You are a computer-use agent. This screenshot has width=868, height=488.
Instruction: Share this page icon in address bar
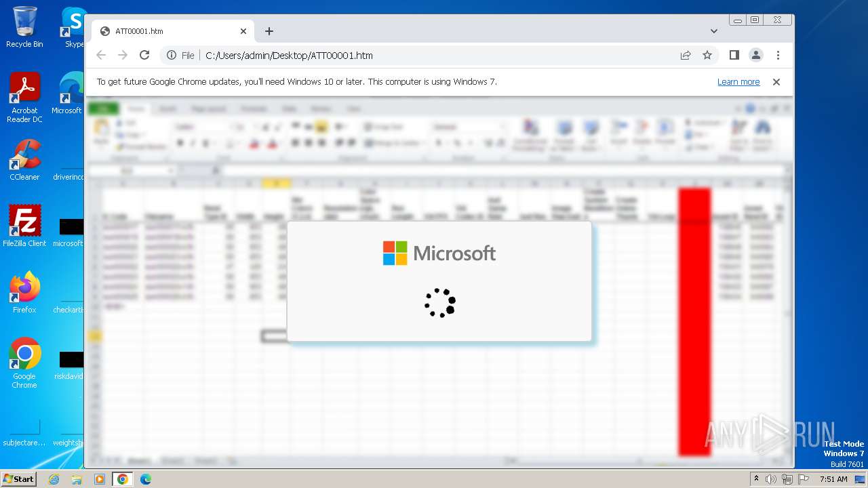pos(686,56)
